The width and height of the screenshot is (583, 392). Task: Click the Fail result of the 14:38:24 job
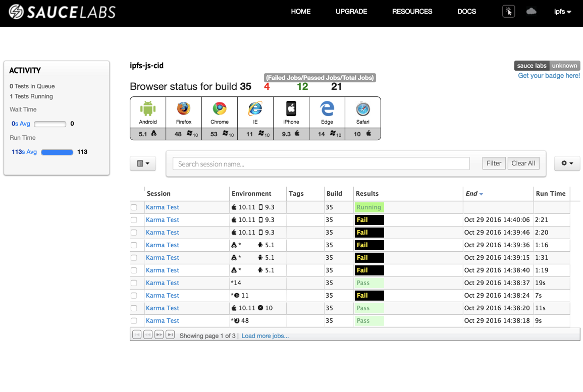[x=369, y=296]
